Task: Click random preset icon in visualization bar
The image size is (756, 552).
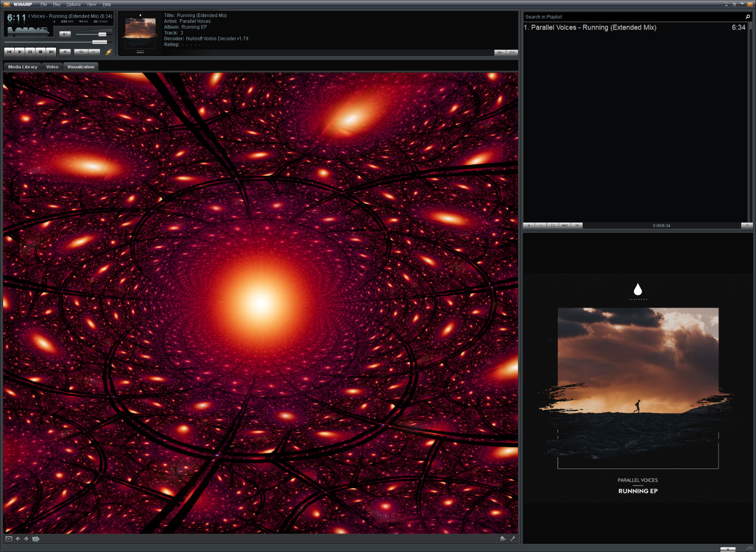Action: (x=36, y=539)
